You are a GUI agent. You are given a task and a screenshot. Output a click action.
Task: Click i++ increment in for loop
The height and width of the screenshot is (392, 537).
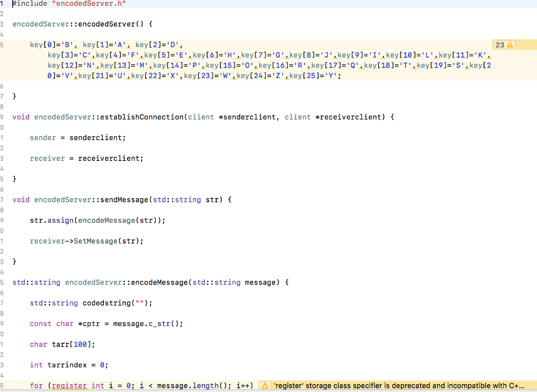click(x=242, y=386)
